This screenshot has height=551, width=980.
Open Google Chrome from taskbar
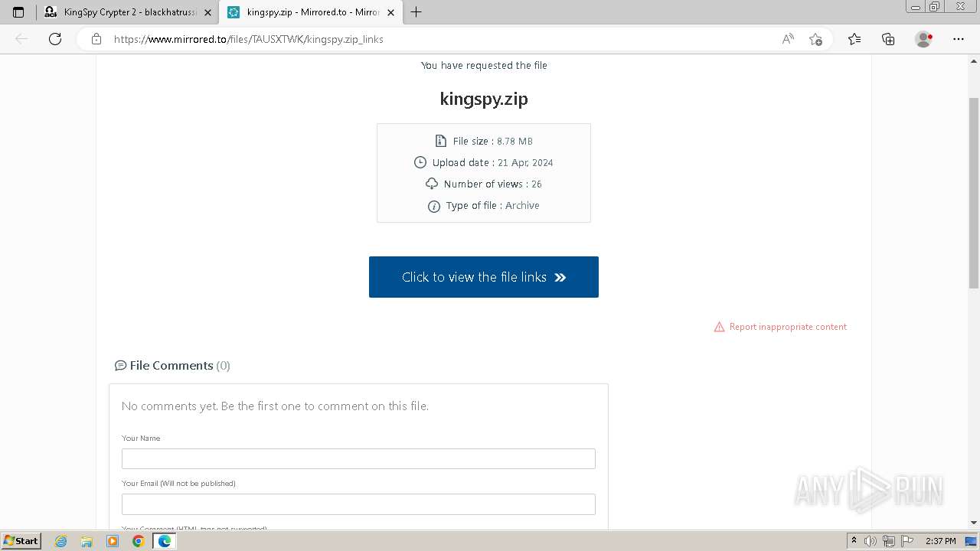[x=138, y=541]
